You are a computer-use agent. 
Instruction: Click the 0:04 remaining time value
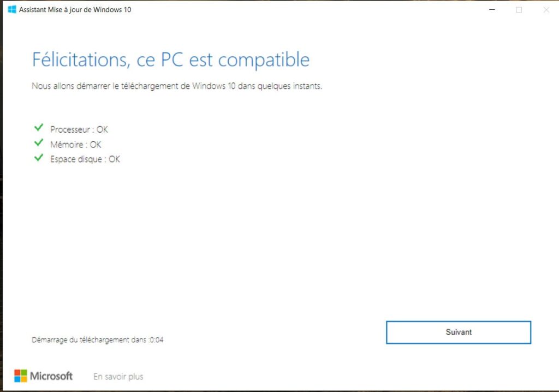coord(157,340)
